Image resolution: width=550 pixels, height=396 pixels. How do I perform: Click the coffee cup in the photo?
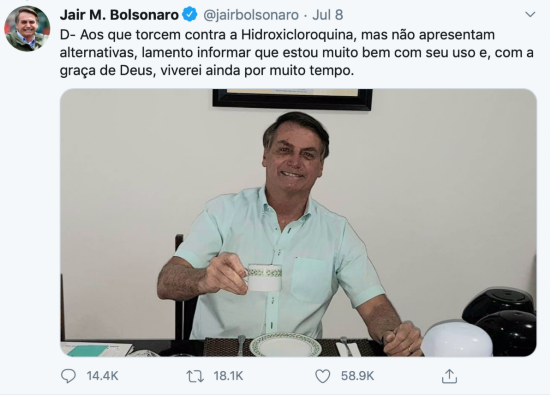click(264, 277)
